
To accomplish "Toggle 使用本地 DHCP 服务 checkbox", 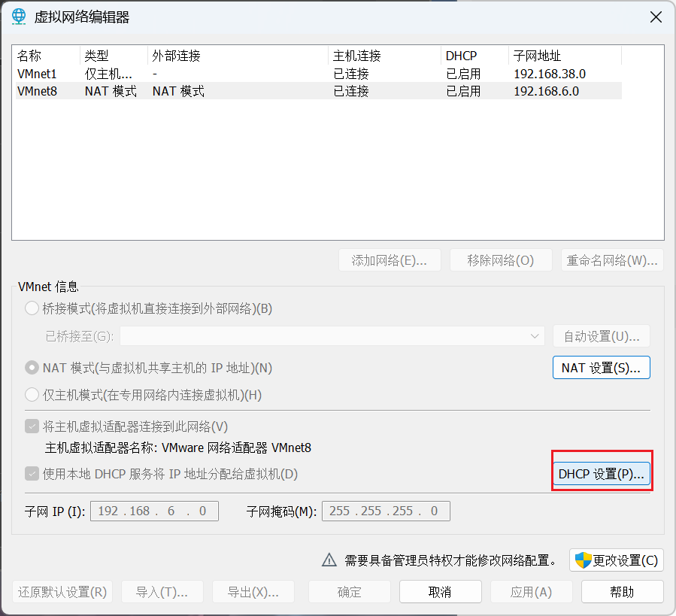I will (32, 474).
